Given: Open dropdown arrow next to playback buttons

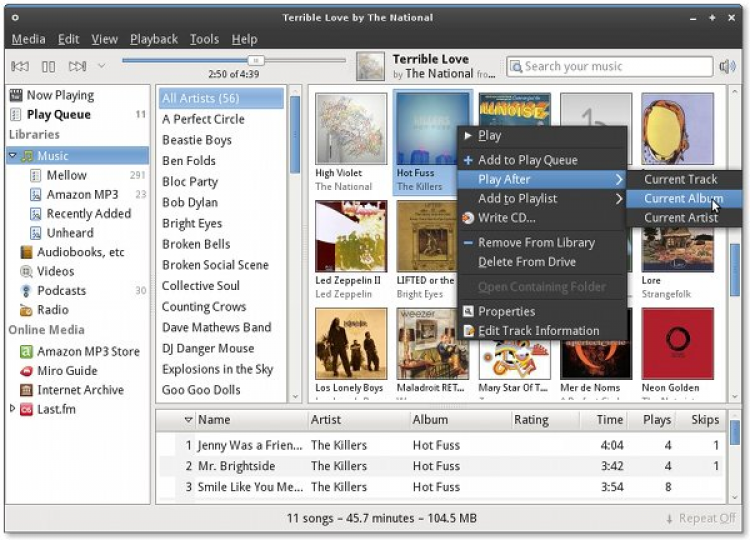Looking at the screenshot, I should (101, 67).
